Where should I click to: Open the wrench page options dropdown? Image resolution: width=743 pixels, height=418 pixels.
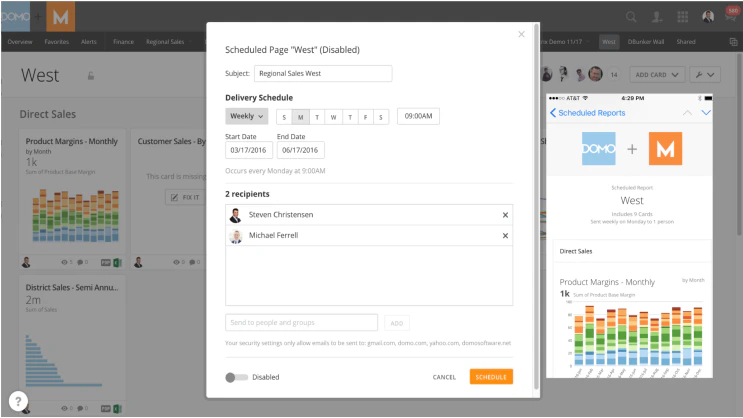(705, 75)
